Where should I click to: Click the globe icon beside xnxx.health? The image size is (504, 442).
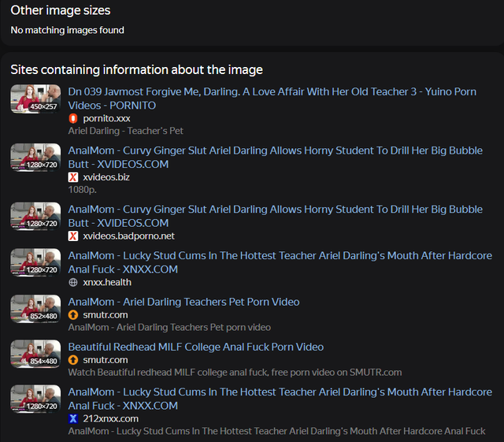pos(73,282)
